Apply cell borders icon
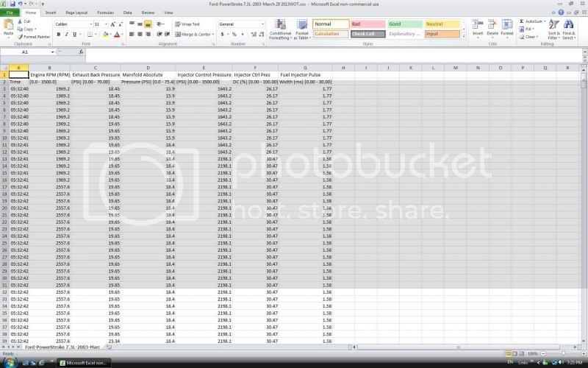 point(90,34)
